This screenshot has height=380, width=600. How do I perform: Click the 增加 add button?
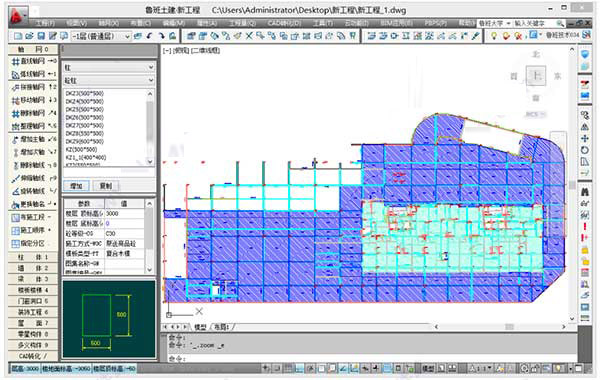[x=76, y=186]
